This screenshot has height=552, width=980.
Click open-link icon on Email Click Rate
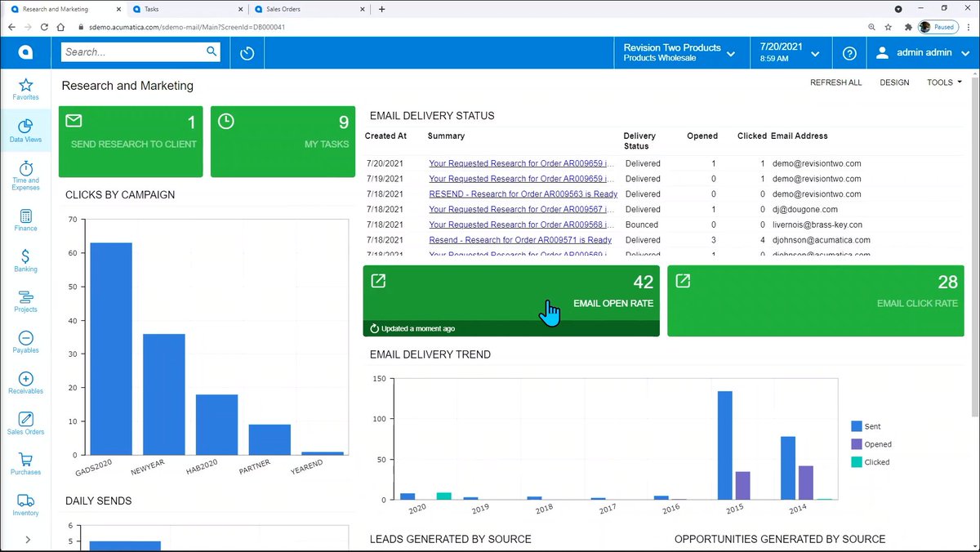tap(683, 281)
